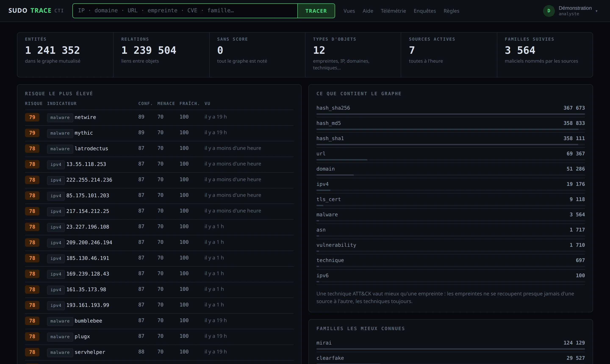Screen dimensions: 610x364
Task: Click the hash_md5 progress bar
Action: point(451,129)
